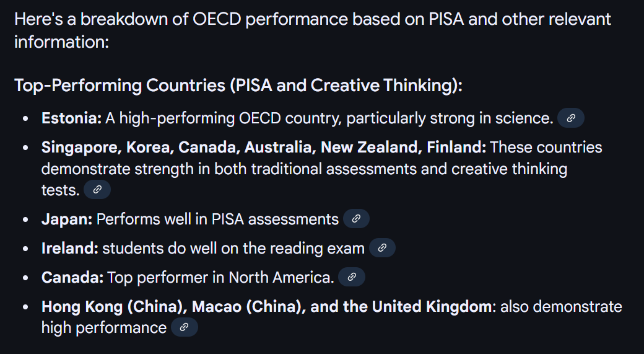Open the source link icon after Estonia's description

(x=570, y=118)
